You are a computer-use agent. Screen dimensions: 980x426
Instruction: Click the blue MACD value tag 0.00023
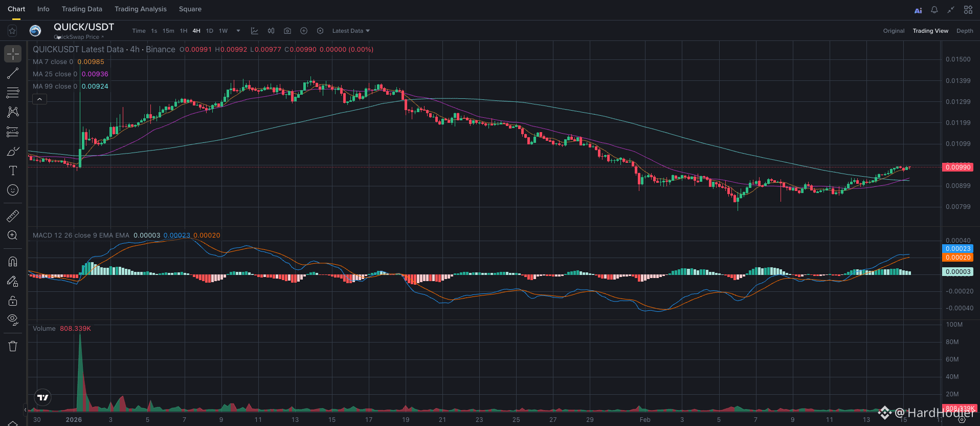(957, 249)
